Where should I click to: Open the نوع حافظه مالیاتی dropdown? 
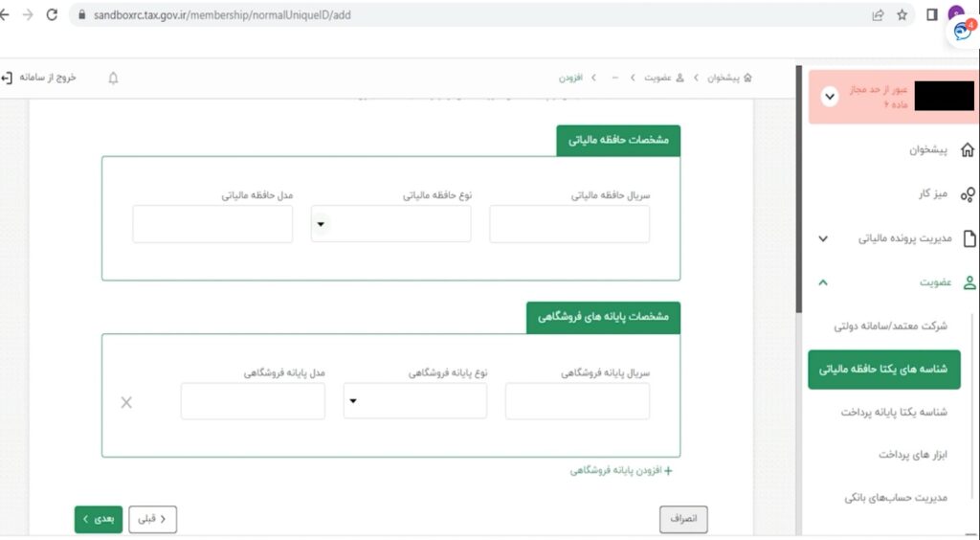(x=391, y=224)
